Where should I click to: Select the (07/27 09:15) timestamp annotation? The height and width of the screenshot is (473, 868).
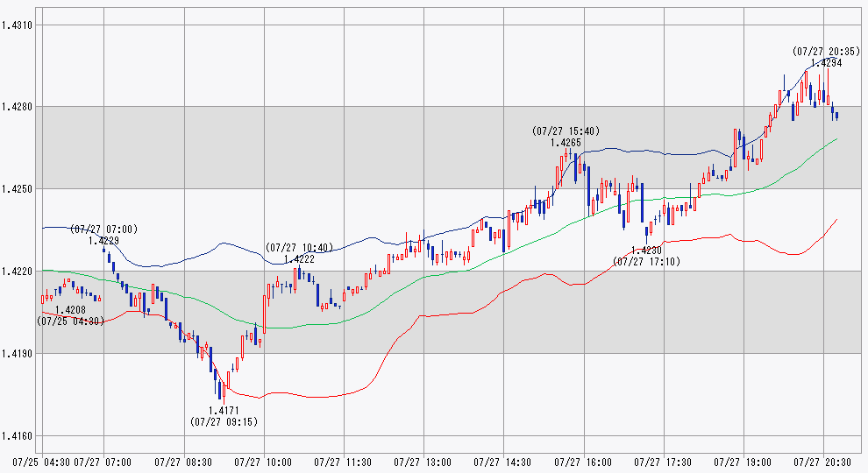tap(224, 422)
